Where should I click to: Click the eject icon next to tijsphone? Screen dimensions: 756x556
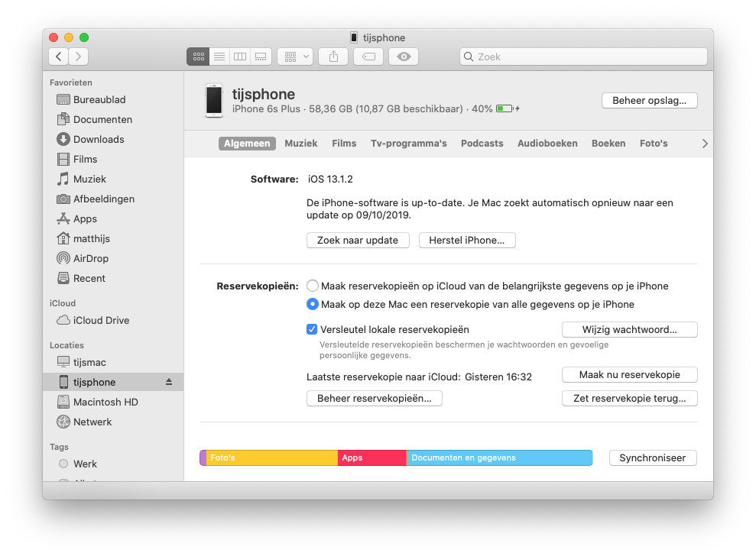[169, 382]
